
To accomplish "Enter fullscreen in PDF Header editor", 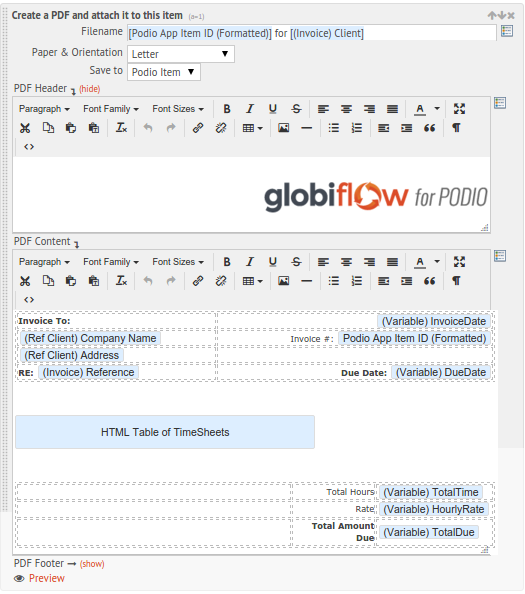I will point(459,109).
